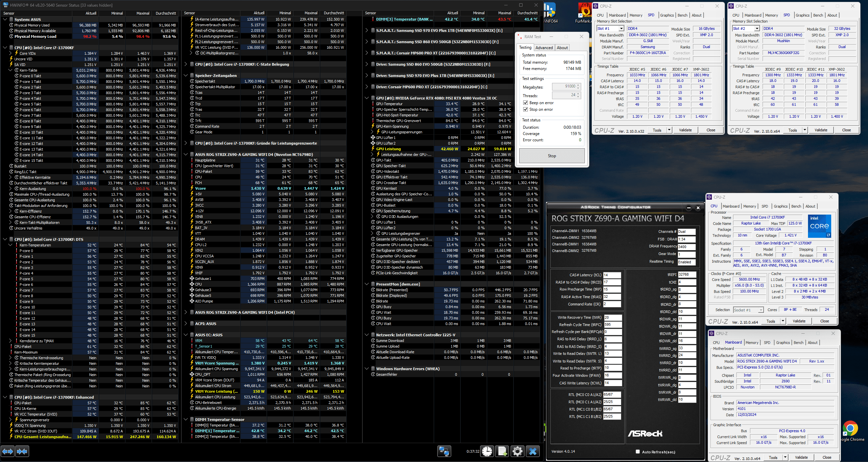Viewport: 868px width, 462px height.
Task: Select Memory tab in CPU-Z Slot #1 window
Action: (636, 15)
